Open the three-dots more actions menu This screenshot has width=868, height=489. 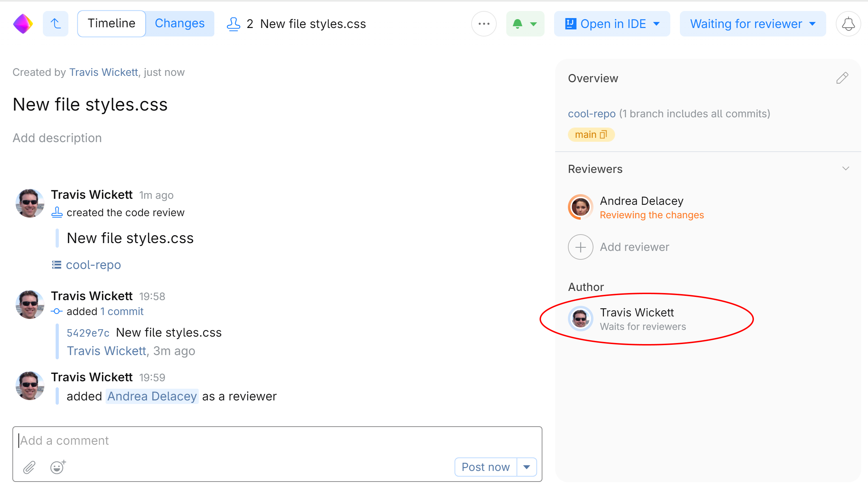[484, 24]
